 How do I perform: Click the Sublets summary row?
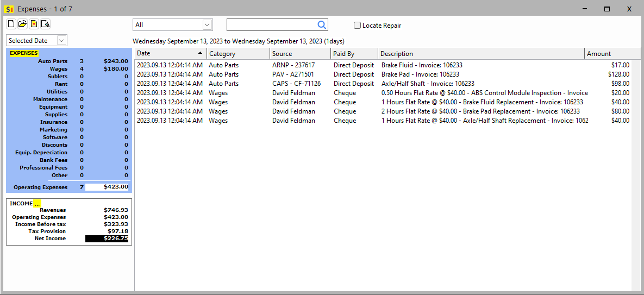(x=69, y=76)
